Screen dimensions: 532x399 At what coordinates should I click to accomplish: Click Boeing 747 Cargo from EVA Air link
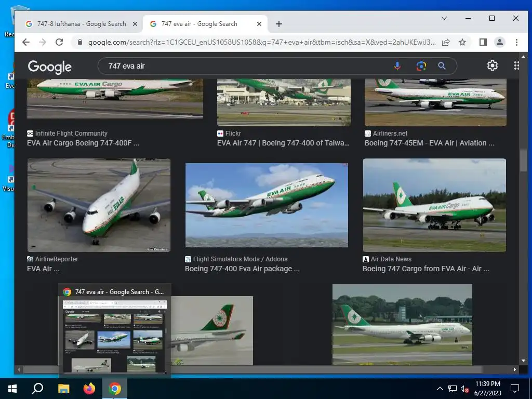coord(425,269)
